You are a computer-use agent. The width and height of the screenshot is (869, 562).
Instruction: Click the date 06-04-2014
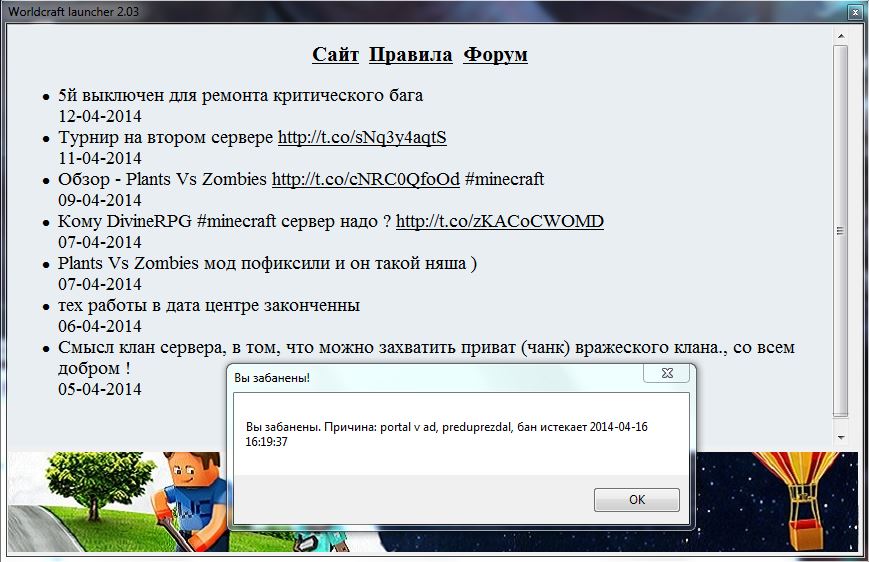[100, 326]
